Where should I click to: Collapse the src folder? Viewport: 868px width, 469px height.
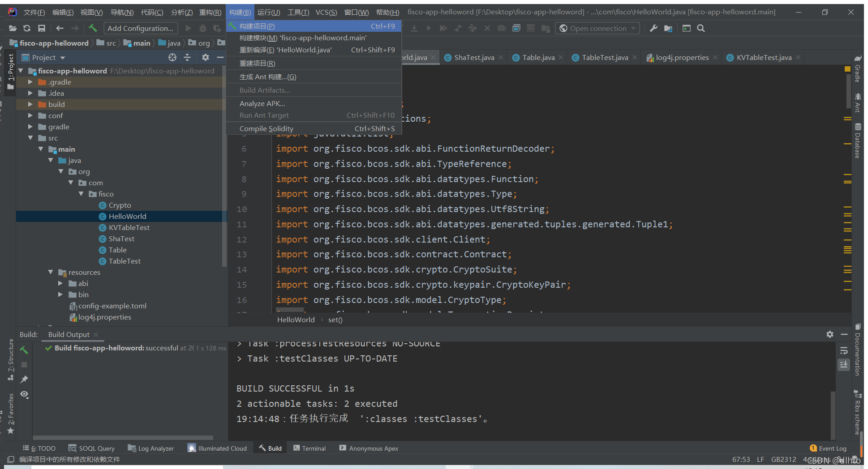pyautogui.click(x=30, y=138)
